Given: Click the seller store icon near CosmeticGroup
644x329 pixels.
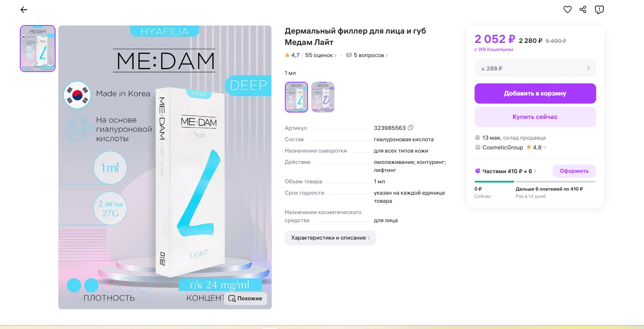Looking at the screenshot, I should (477, 147).
